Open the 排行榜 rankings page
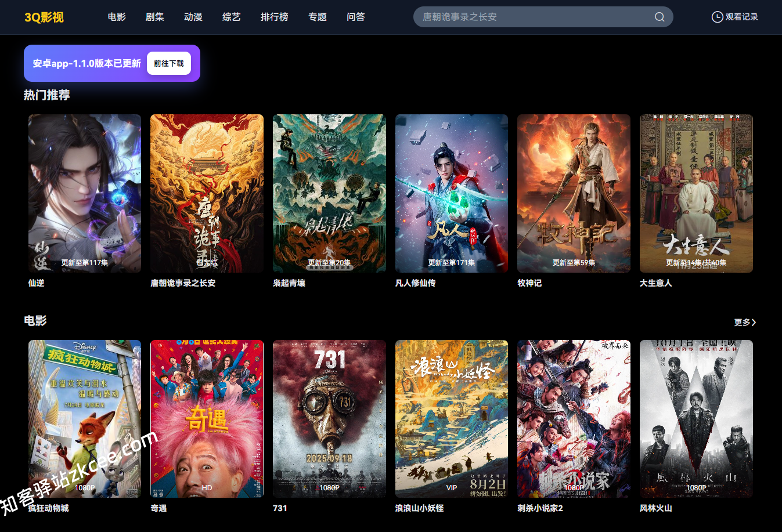782x532 pixels. 275,17
